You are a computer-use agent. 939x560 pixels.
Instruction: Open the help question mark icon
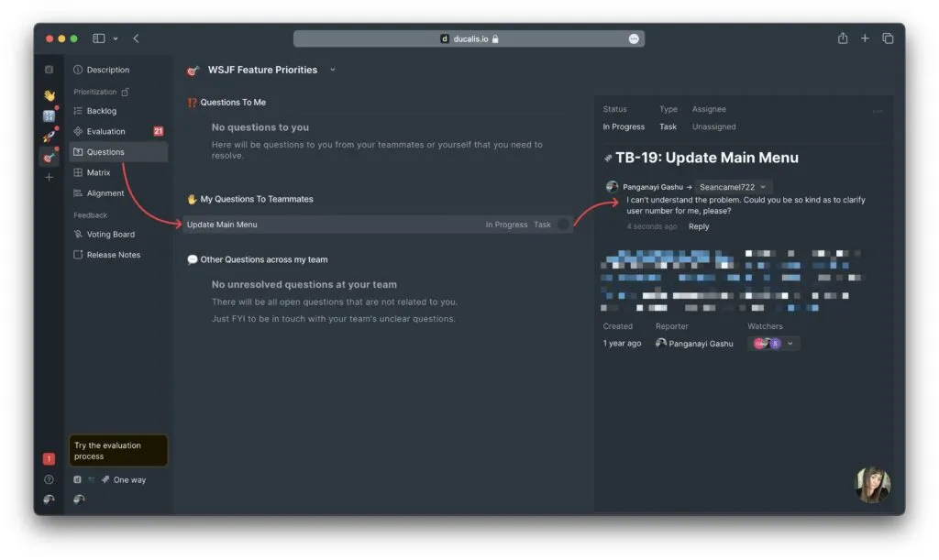(49, 479)
